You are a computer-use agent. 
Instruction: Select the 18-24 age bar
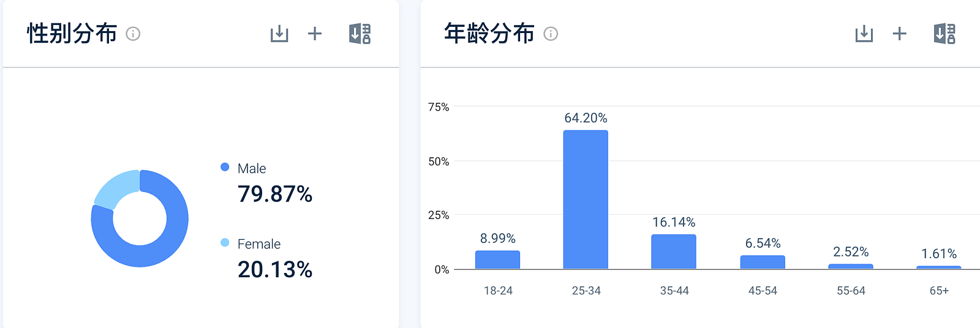click(497, 259)
